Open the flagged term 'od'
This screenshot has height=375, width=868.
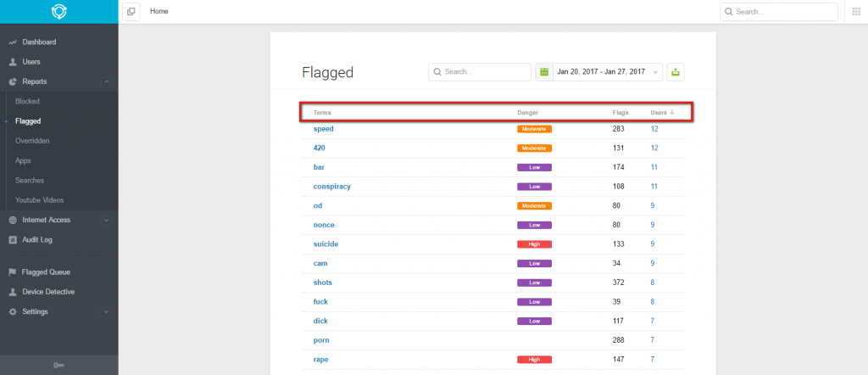318,205
